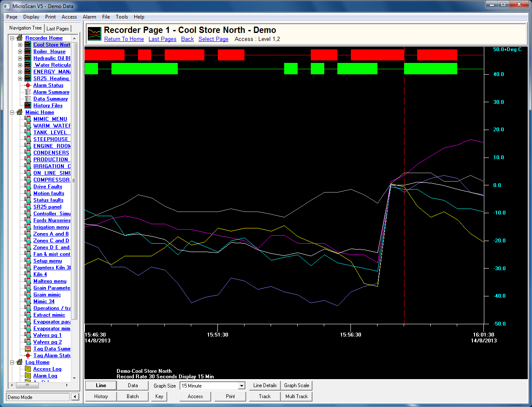This screenshot has width=532, height=407.
Task: Click the History Files icon
Action: [x=28, y=106]
